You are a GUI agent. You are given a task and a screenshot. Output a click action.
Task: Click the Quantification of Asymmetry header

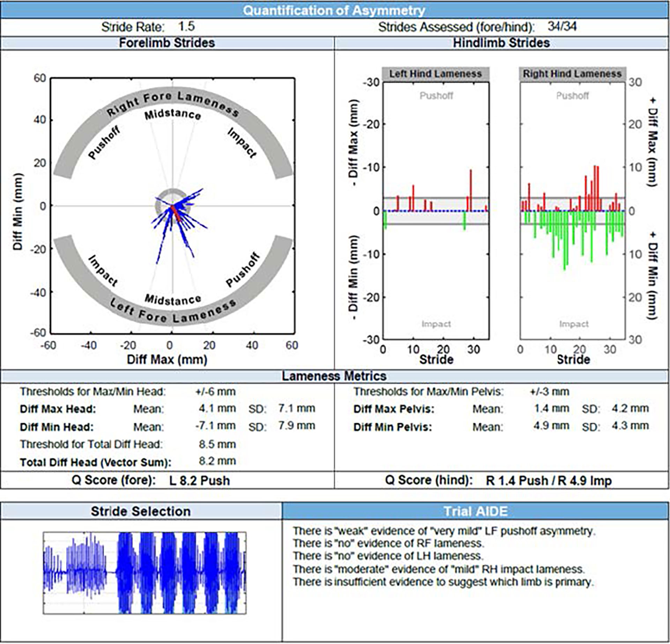click(x=334, y=10)
